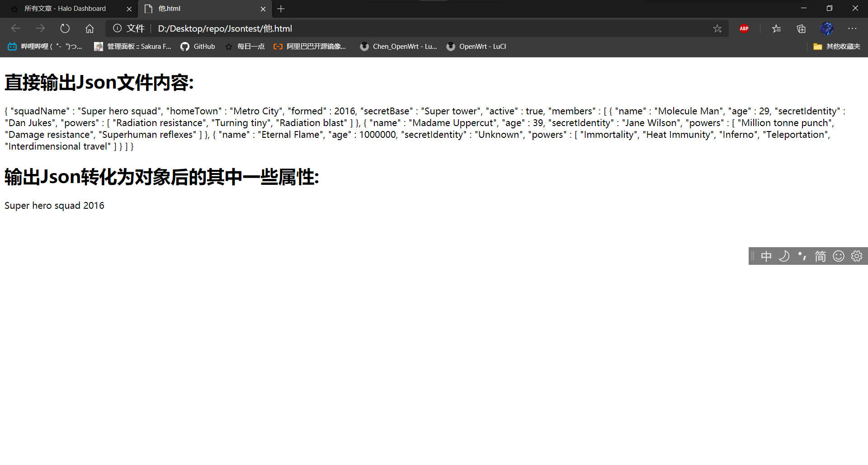Image resolution: width=868 pixels, height=465 pixels.
Task: Open the GitHub bookmark
Action: pos(198,47)
